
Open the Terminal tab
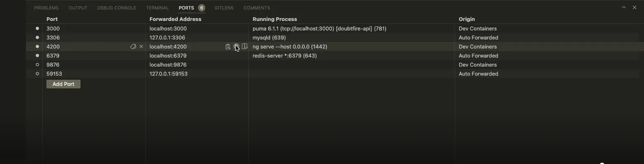tap(157, 8)
